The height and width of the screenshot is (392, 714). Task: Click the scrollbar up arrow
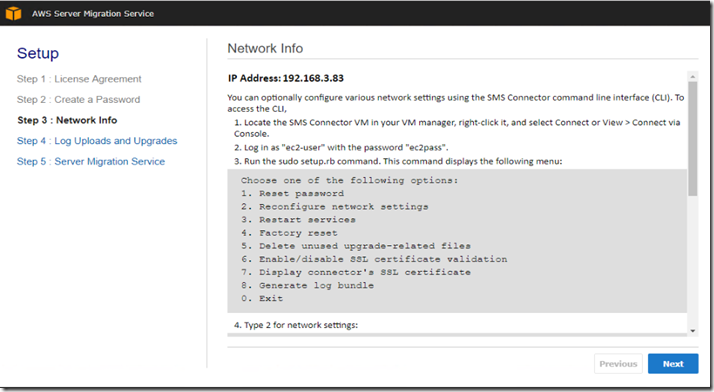[693, 76]
